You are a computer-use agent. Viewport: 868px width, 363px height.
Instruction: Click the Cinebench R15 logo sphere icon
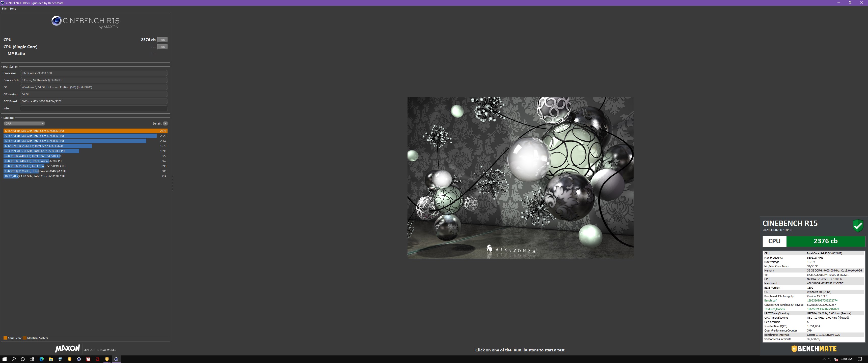pos(56,21)
